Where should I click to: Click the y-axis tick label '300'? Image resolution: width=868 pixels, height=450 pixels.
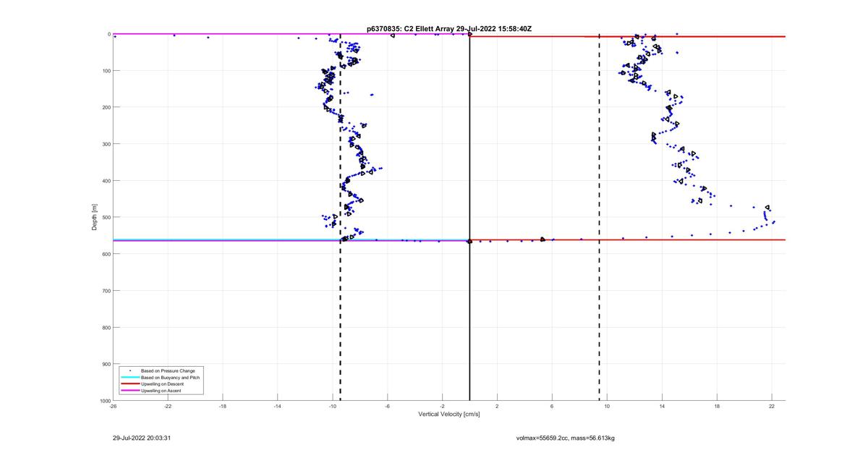pyautogui.click(x=106, y=144)
